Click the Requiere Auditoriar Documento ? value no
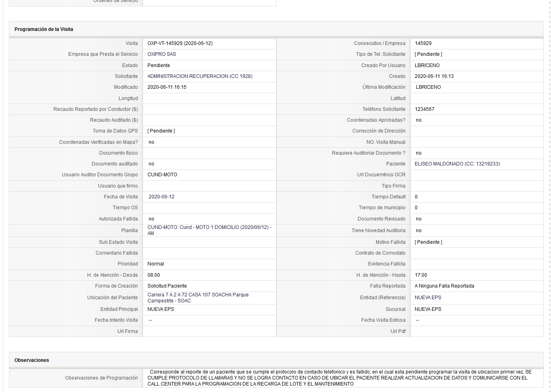This screenshot has height=392, width=551. point(419,153)
